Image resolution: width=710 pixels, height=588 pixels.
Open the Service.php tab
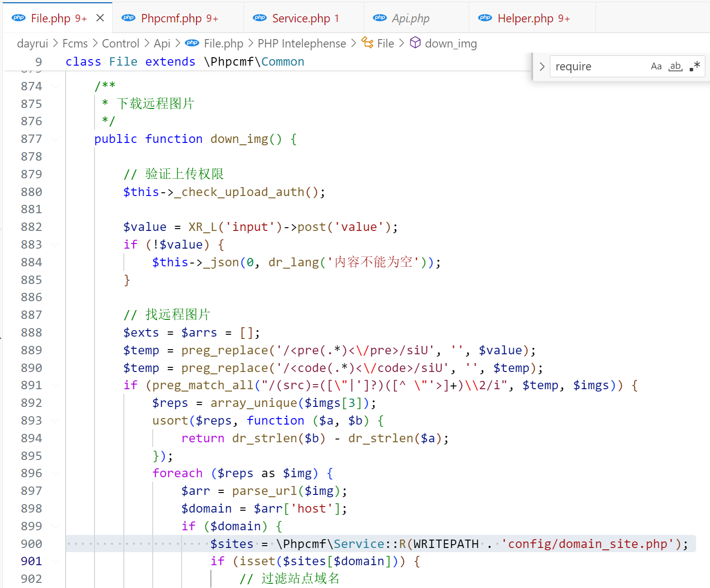coord(304,18)
